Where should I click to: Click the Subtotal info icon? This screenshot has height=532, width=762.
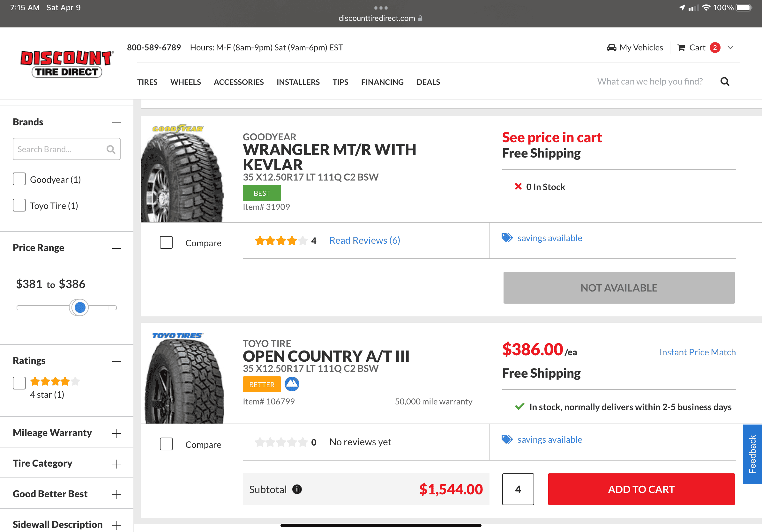click(297, 489)
